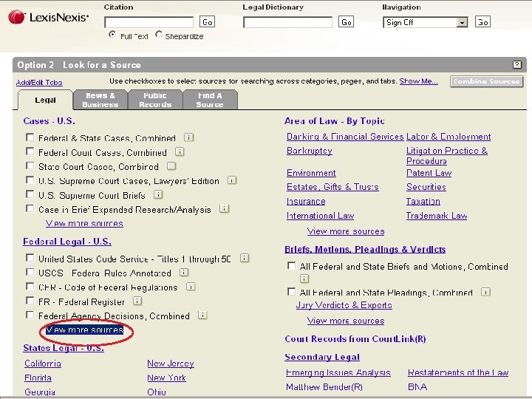Screen dimensions: 532x399
Task: Open the Navigation Sign Off dropdown
Action: pyautogui.click(x=425, y=22)
